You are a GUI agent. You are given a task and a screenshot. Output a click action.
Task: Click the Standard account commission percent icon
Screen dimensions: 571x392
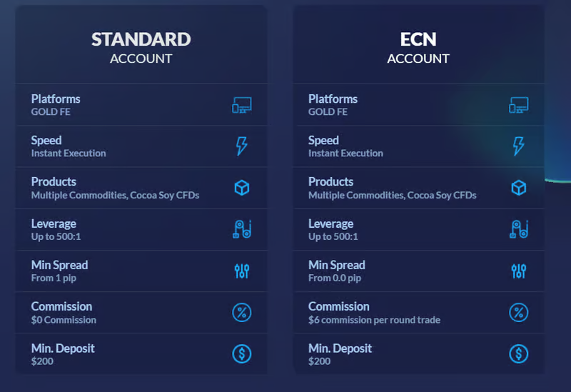point(242,312)
